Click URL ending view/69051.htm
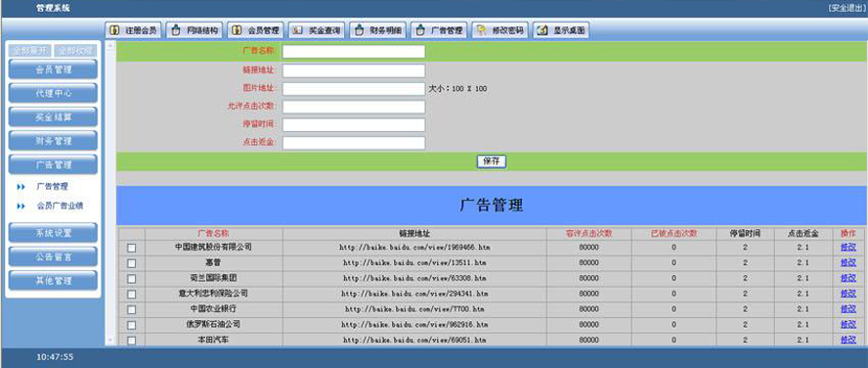Viewport: 868px width, 368px height. pos(414,341)
